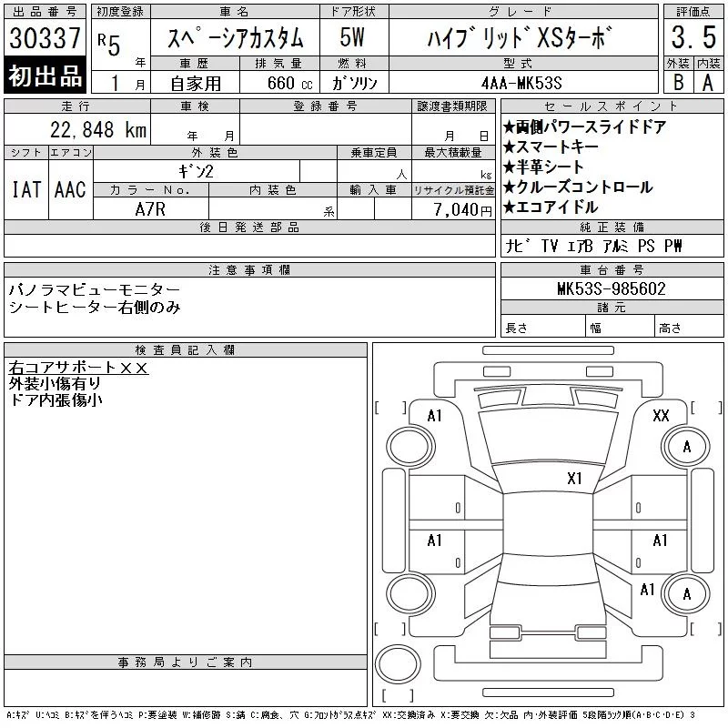Select the grade ハイブリッドXSターボ
This screenshot has height=728, width=728.
[x=520, y=38]
